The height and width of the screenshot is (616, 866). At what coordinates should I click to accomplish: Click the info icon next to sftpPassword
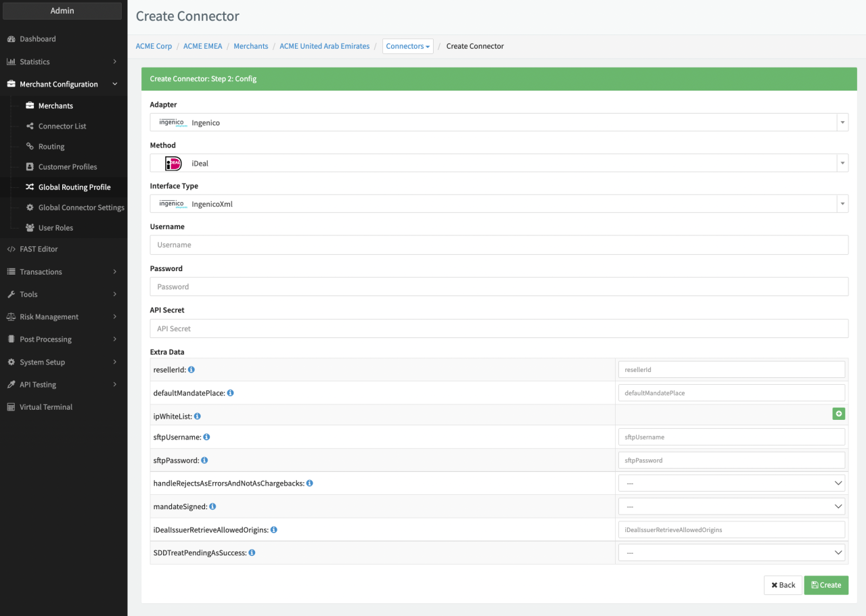pyautogui.click(x=204, y=460)
